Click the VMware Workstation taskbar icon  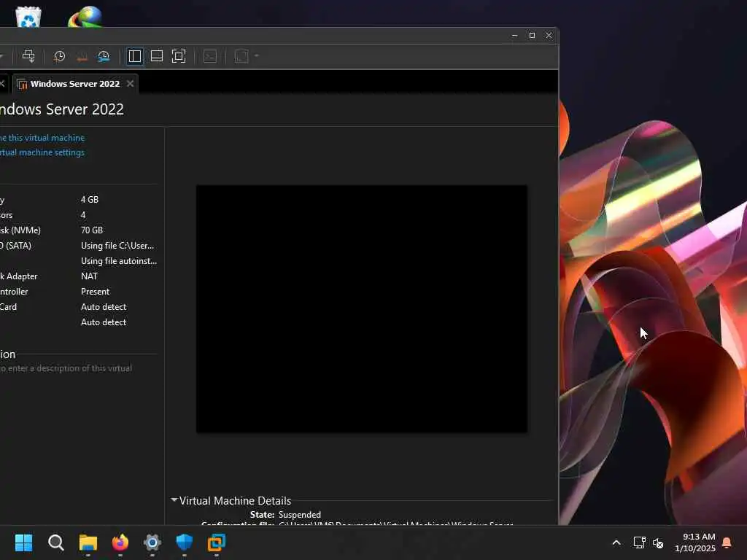pyautogui.click(x=216, y=542)
